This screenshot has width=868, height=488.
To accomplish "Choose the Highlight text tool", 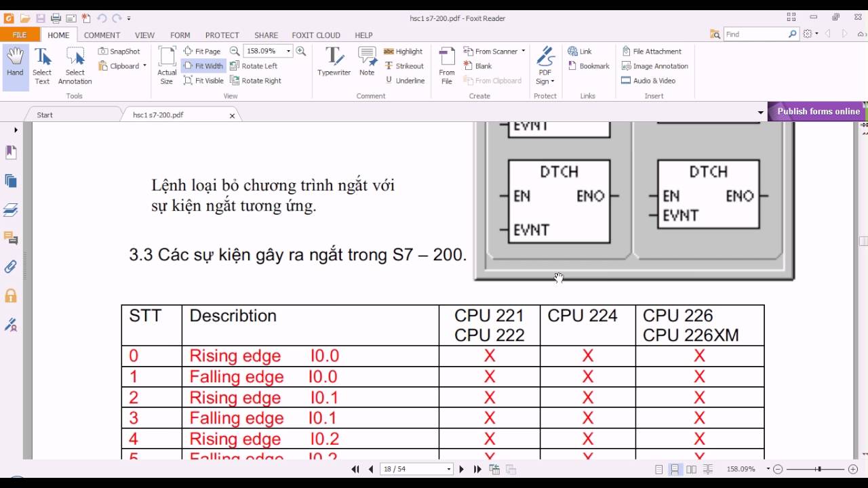I will point(403,52).
